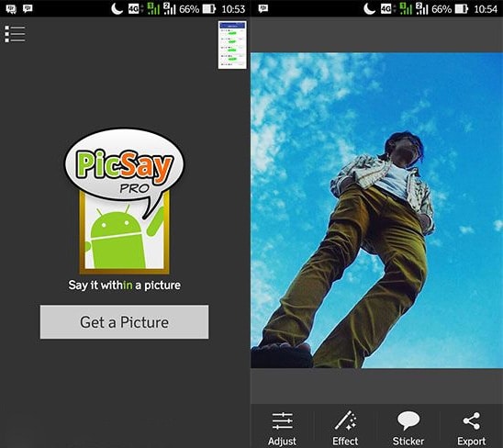Open the Sticker speech bubble tool
Screen dimensions: 503x448
(408, 429)
